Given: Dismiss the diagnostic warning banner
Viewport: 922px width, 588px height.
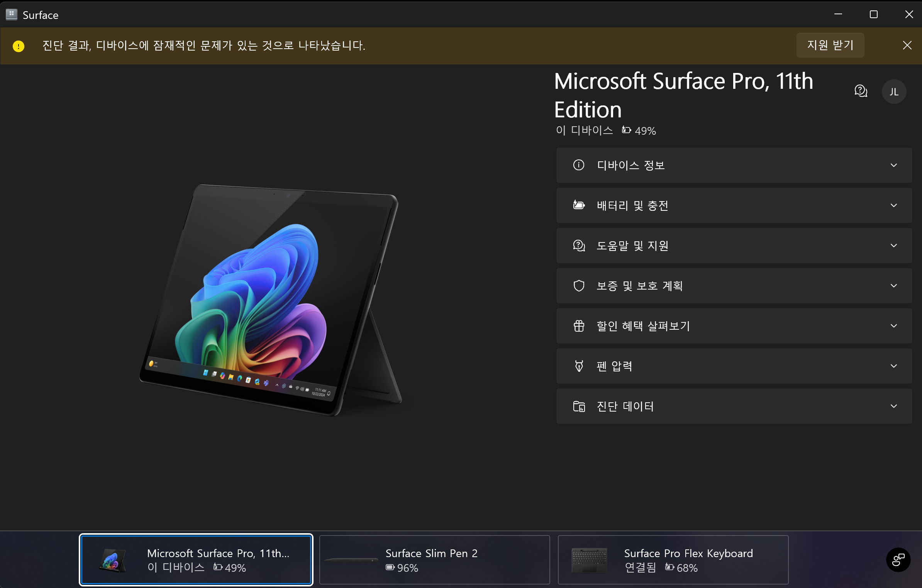Looking at the screenshot, I should click(x=907, y=45).
